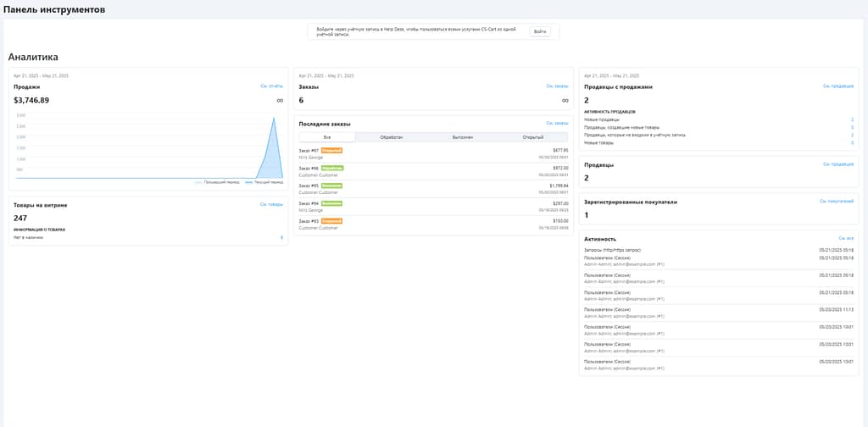Open order Заказ #95
868x427 pixels.
pyautogui.click(x=309, y=186)
